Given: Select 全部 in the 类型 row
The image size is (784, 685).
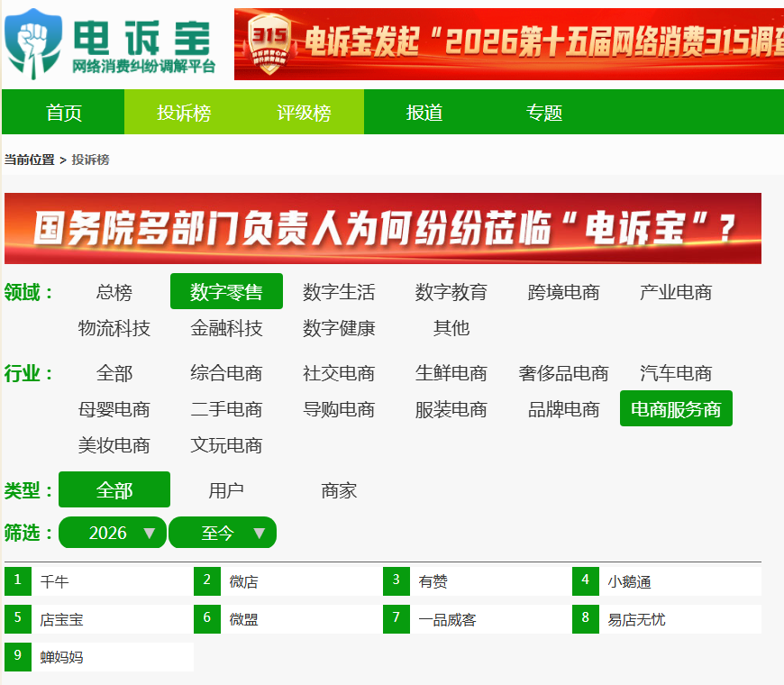Looking at the screenshot, I should pyautogui.click(x=114, y=489).
